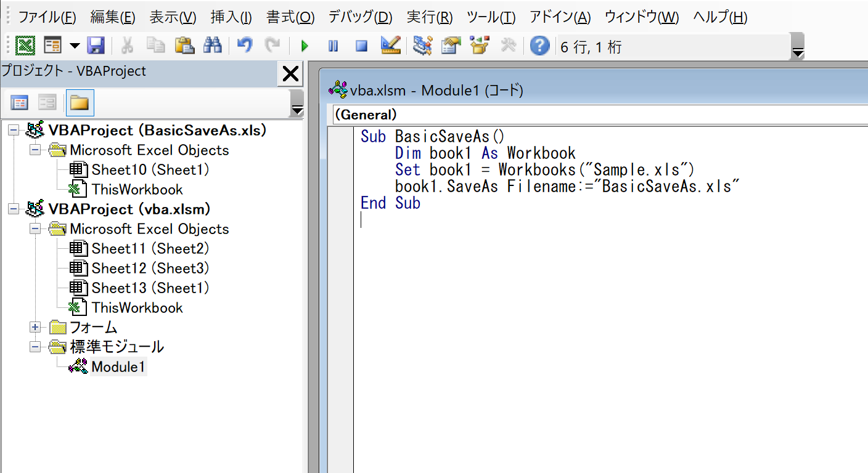868x473 pixels.
Task: Open the 表示(V) menu
Action: pos(173,17)
